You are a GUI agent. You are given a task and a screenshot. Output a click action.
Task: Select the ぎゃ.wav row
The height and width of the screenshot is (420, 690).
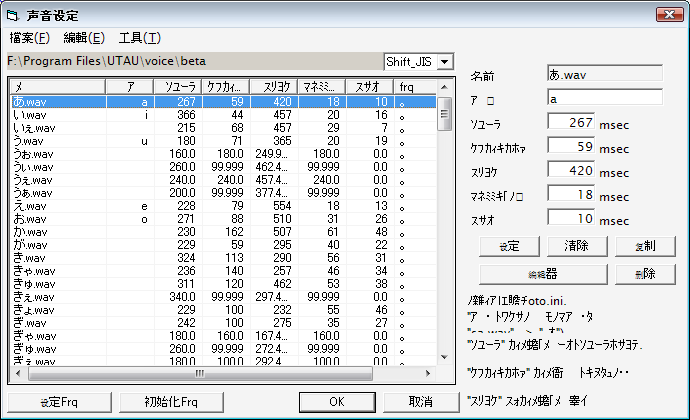[x=224, y=336]
